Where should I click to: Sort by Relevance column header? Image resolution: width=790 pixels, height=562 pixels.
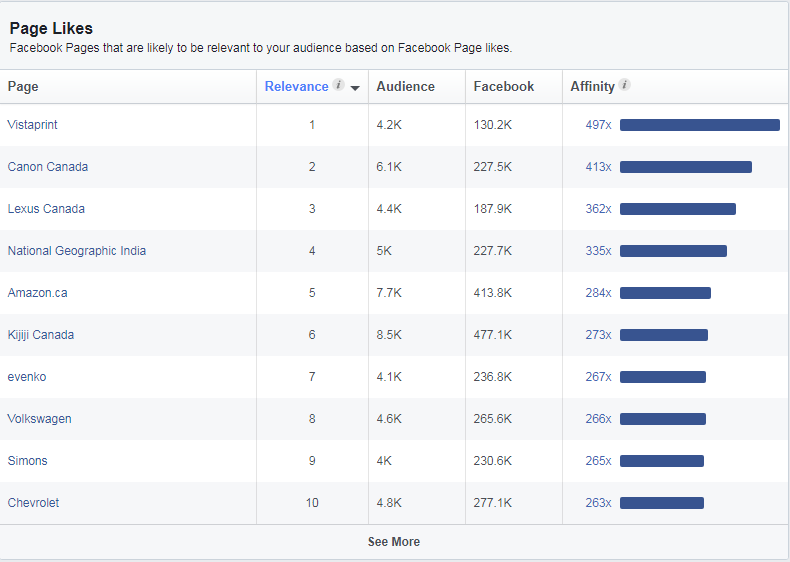point(296,87)
